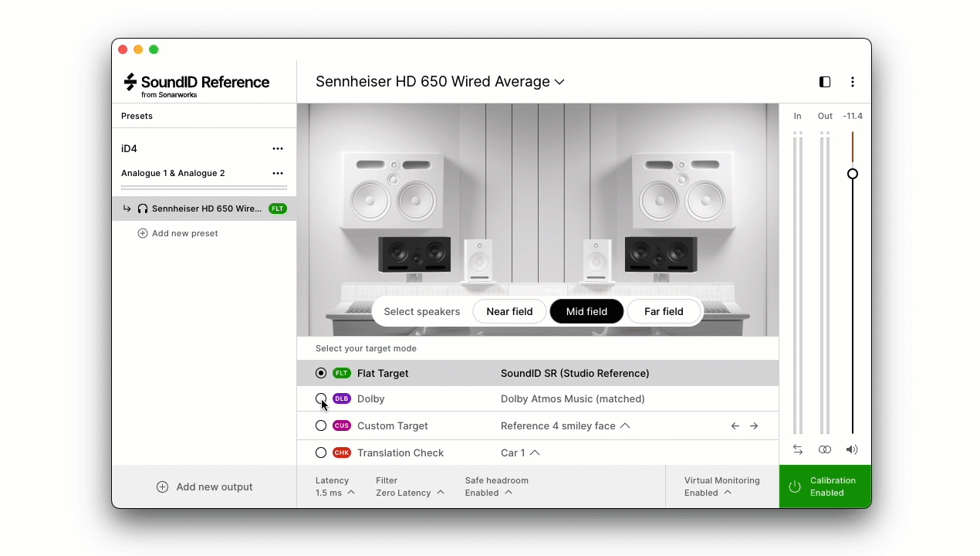Viewport: 980px width, 556px height.
Task: Click the Analogue 1 & Analogue 2 label
Action: click(173, 173)
